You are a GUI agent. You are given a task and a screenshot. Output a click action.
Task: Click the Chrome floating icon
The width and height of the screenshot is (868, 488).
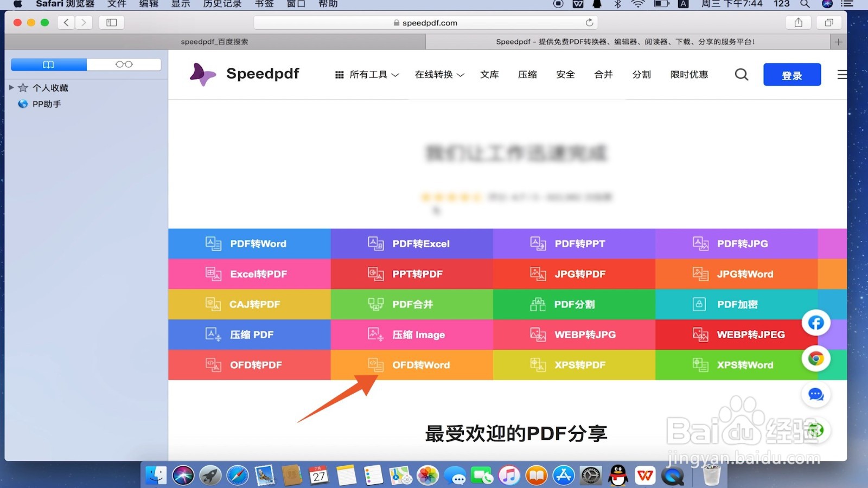point(816,359)
